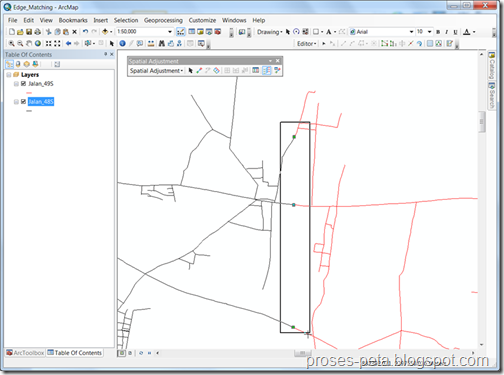Open the File menu

tap(13, 20)
